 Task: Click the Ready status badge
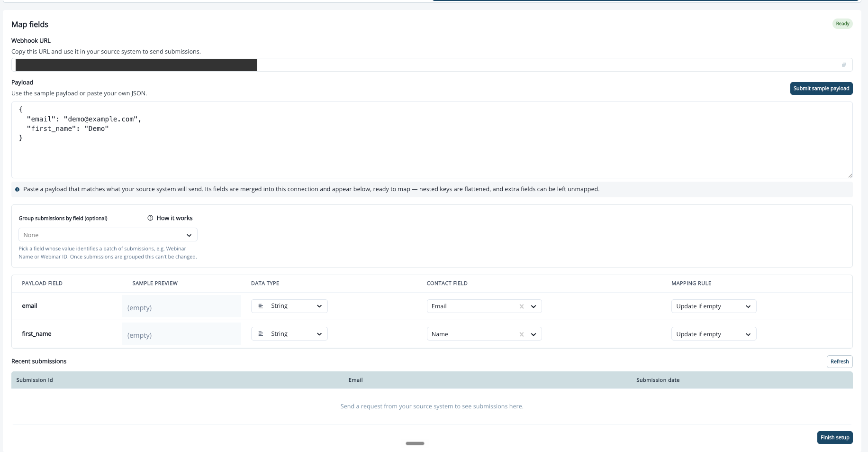coord(842,24)
